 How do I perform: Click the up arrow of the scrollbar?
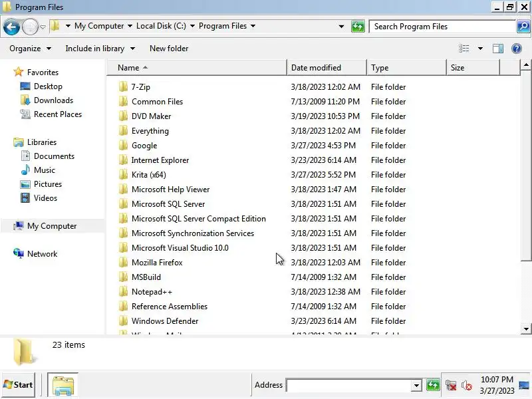pyautogui.click(x=526, y=65)
